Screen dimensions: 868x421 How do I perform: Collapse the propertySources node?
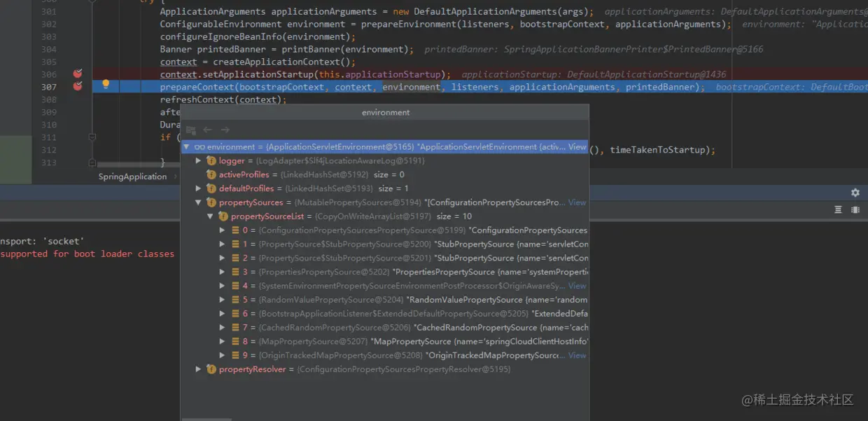pos(199,202)
